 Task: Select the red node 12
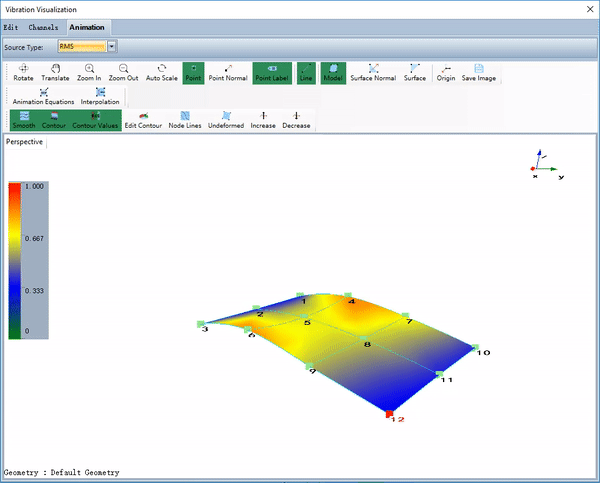pos(389,414)
